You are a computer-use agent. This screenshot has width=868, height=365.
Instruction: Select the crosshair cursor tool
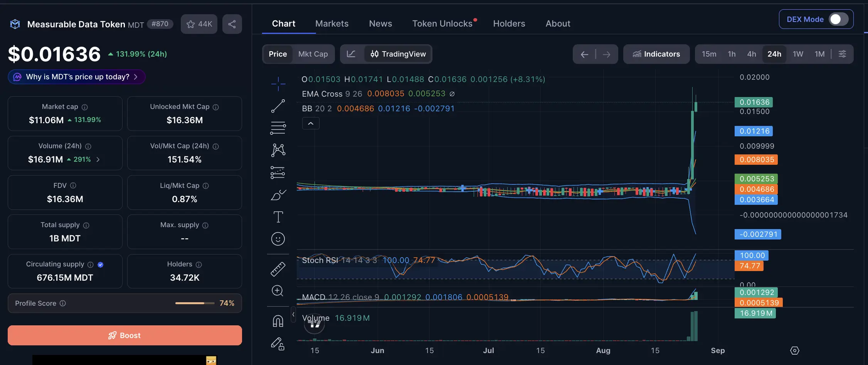pyautogui.click(x=278, y=84)
